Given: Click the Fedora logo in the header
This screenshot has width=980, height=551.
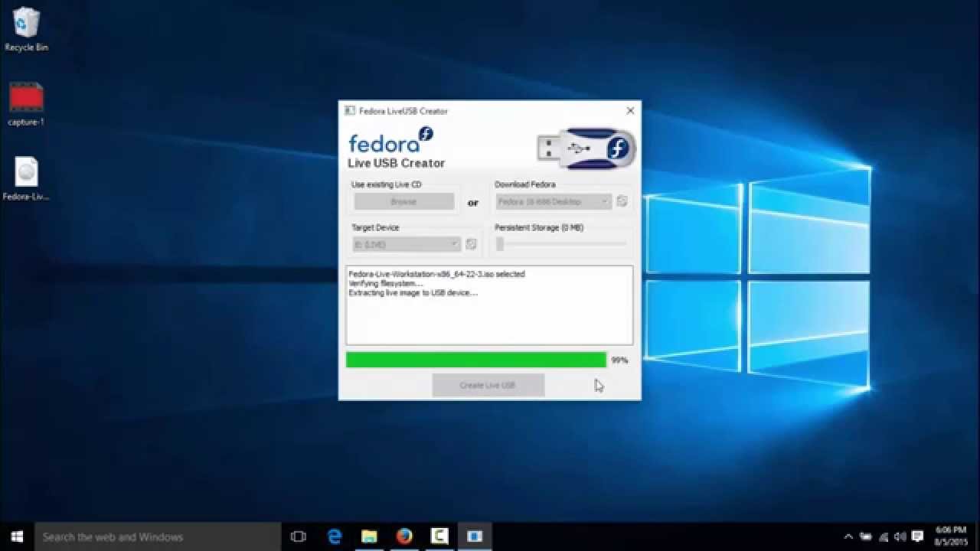Looking at the screenshot, I should click(x=391, y=142).
